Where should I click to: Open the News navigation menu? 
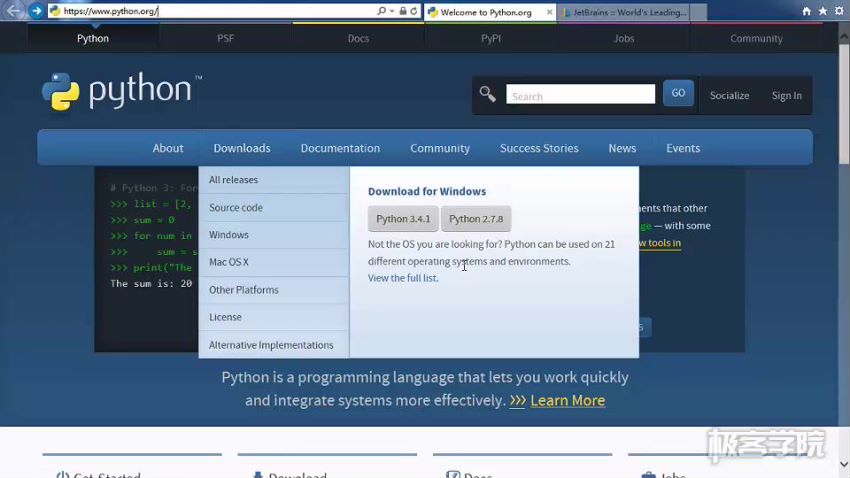pyautogui.click(x=622, y=148)
